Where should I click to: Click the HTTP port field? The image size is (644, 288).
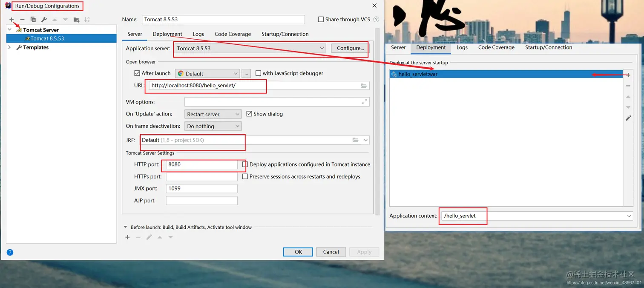[201, 164]
